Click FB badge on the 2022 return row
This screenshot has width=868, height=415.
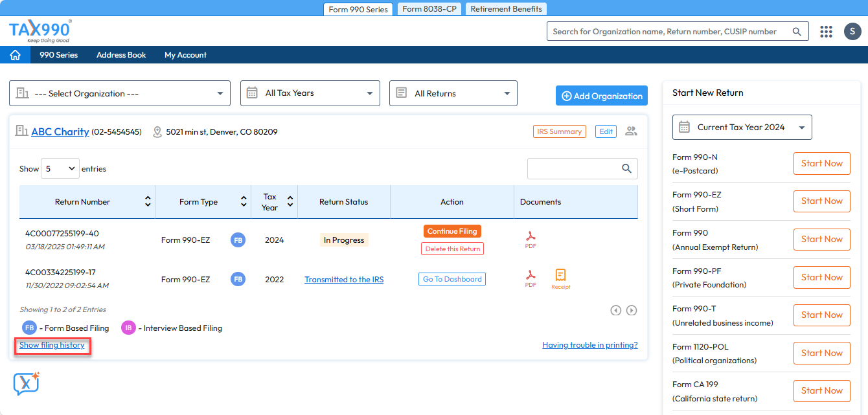pyautogui.click(x=238, y=279)
